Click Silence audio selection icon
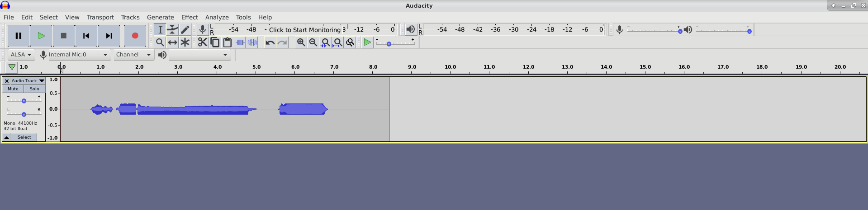 [x=252, y=42]
